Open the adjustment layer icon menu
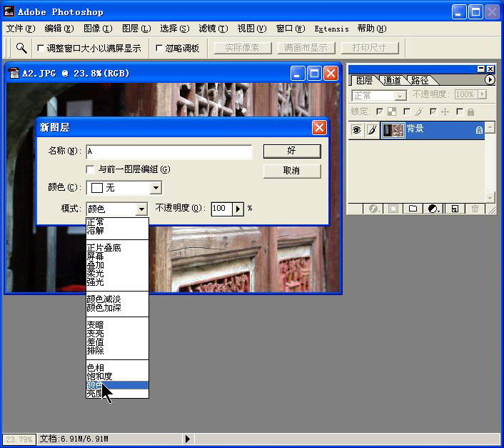 point(433,209)
